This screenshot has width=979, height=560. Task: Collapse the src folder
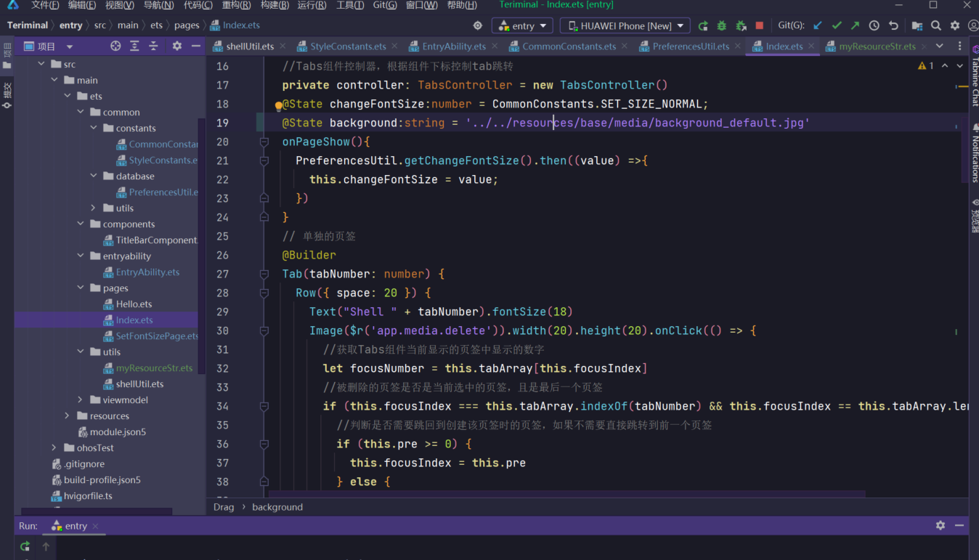41,64
